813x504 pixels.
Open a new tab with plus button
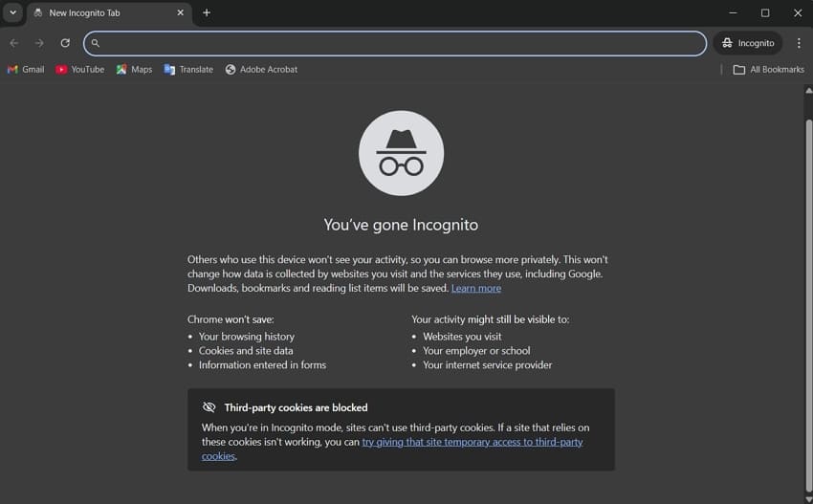(x=207, y=13)
